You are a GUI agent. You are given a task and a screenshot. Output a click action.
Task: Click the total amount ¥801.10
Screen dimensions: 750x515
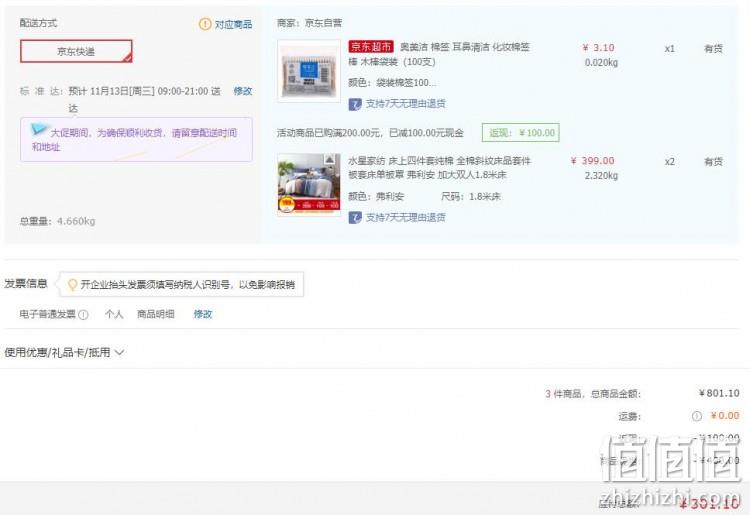pos(719,393)
